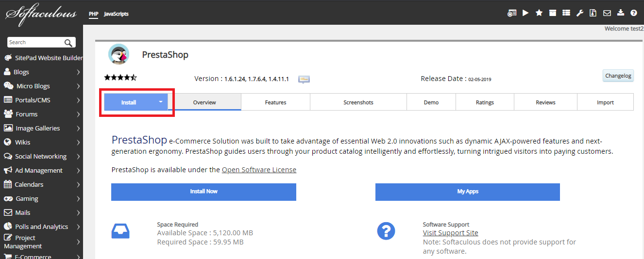Click the notification speech-bubble icon beside version

304,79
